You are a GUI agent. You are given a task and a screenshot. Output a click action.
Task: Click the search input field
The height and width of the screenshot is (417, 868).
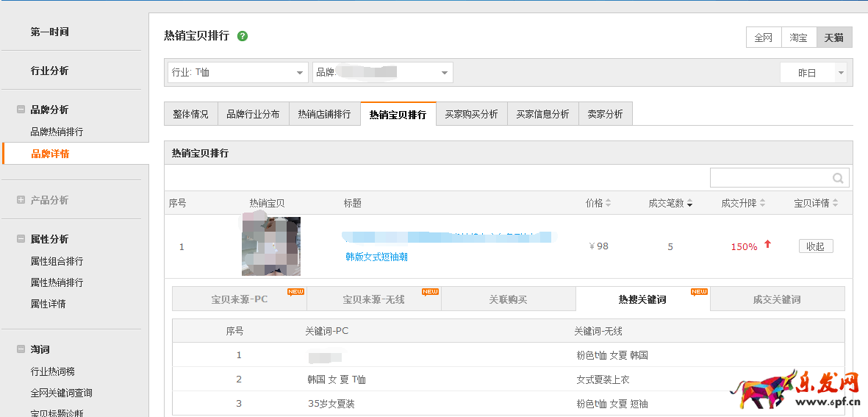pos(770,178)
